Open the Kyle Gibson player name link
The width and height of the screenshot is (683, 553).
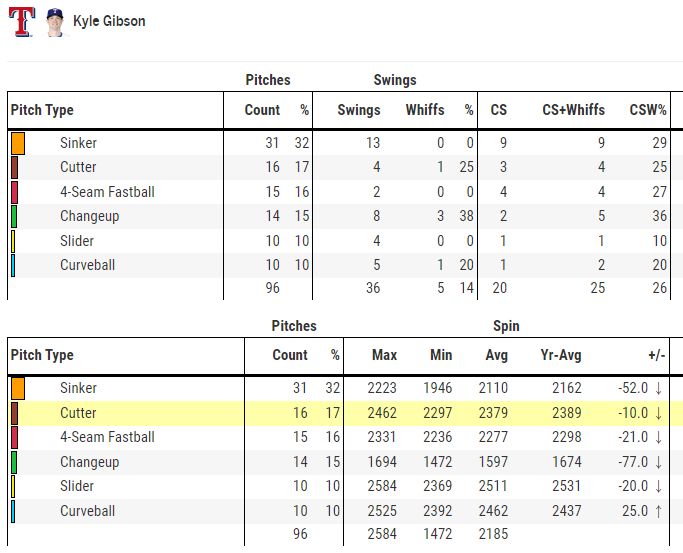[109, 21]
